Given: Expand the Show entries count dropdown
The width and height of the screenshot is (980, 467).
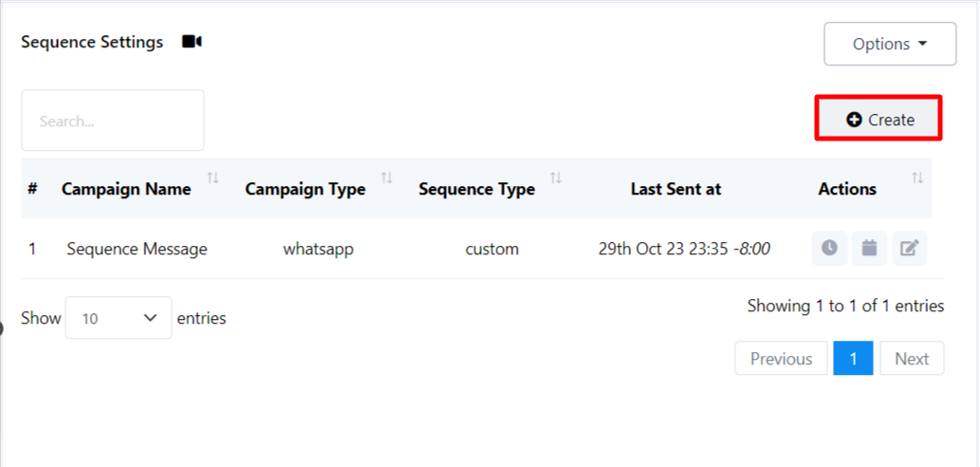Looking at the screenshot, I should pos(119,318).
